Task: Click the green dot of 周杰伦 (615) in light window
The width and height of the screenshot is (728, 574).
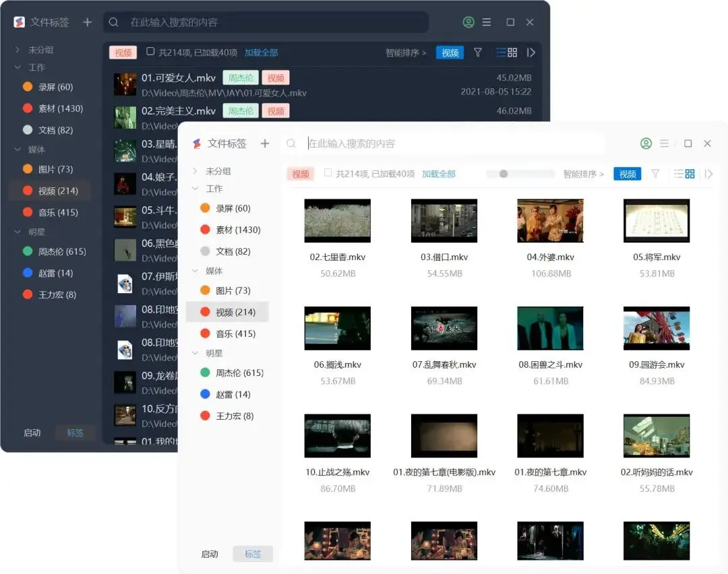Action: tap(205, 373)
